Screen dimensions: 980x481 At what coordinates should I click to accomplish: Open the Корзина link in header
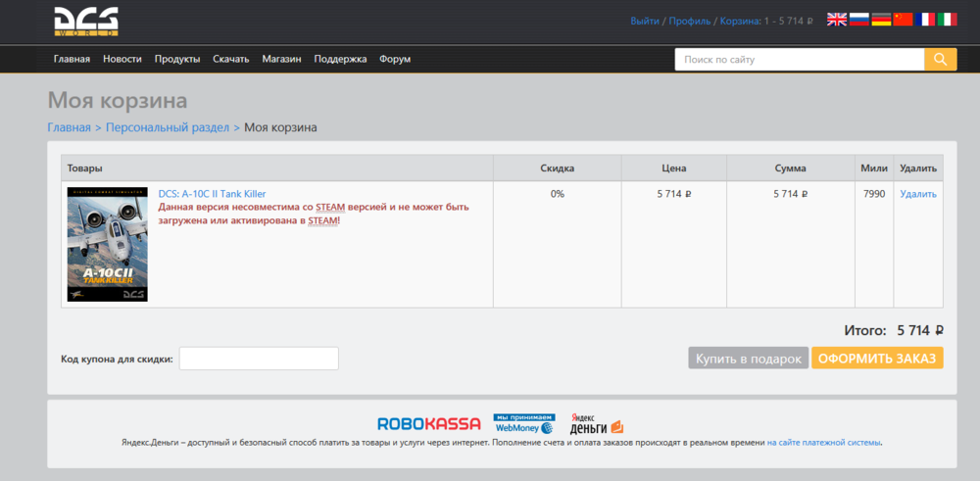pos(741,21)
